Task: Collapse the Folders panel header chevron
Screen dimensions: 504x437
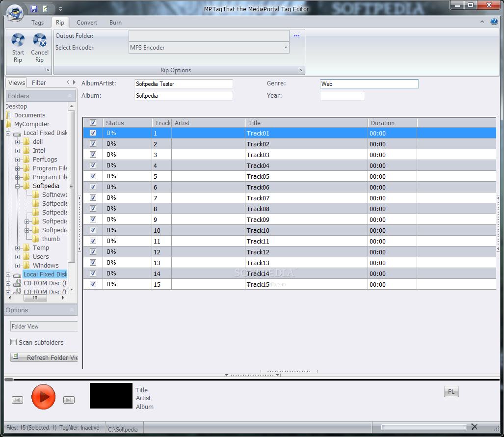Action: click(70, 96)
